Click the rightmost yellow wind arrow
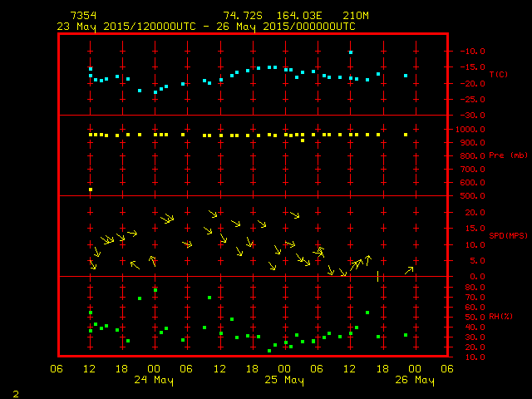This screenshot has height=399, width=532. (x=409, y=269)
